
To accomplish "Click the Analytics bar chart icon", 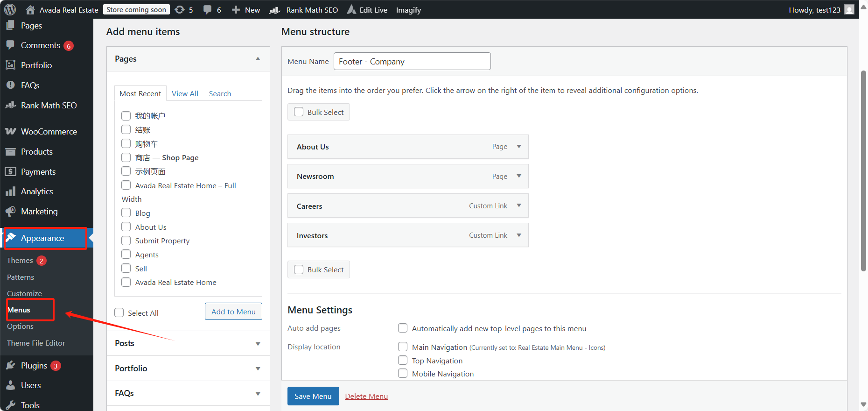I will [x=10, y=191].
